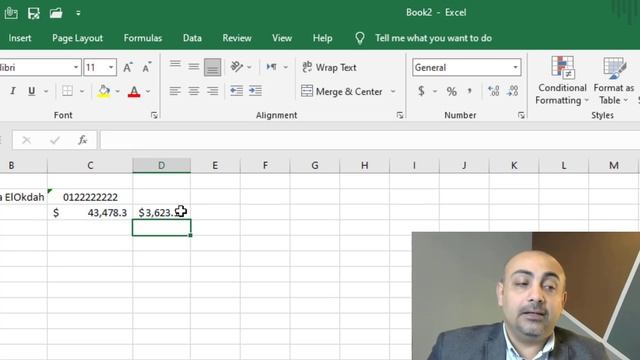Open the Font settings dialog launcher
Viewport: 640px width, 360px height.
coord(154,116)
